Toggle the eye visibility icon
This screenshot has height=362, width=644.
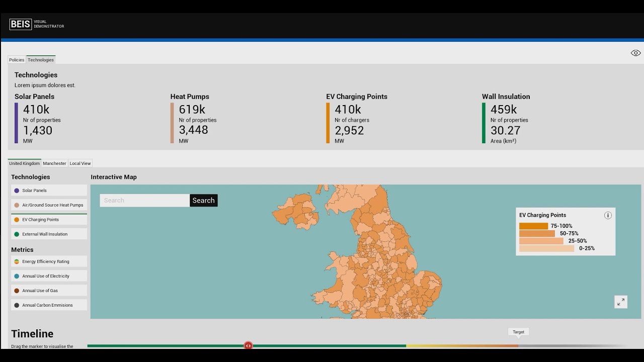(x=635, y=53)
